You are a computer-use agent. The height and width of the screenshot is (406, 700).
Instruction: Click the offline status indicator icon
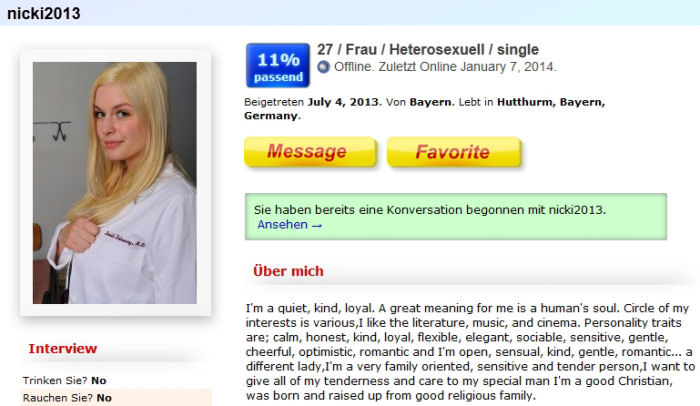coord(324,67)
